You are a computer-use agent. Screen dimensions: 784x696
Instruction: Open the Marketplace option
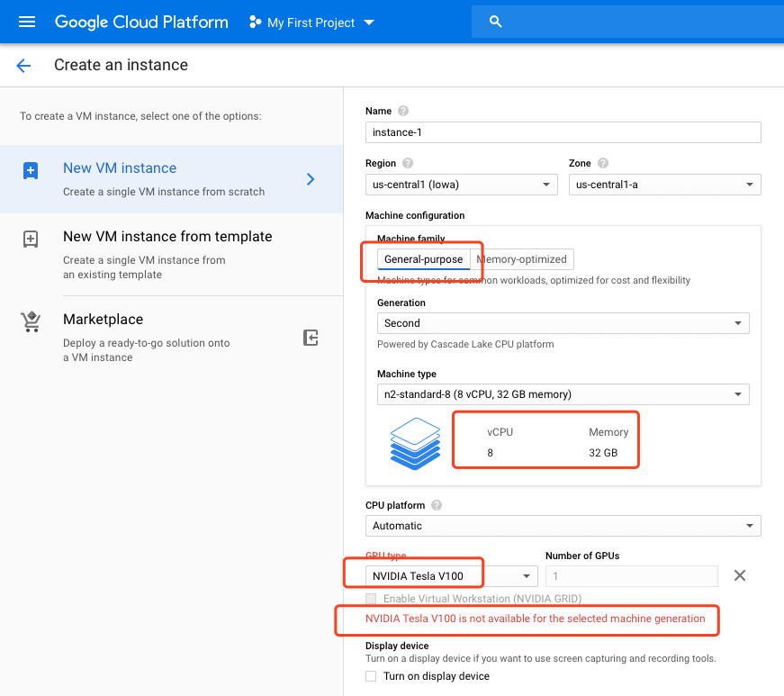pos(172,338)
